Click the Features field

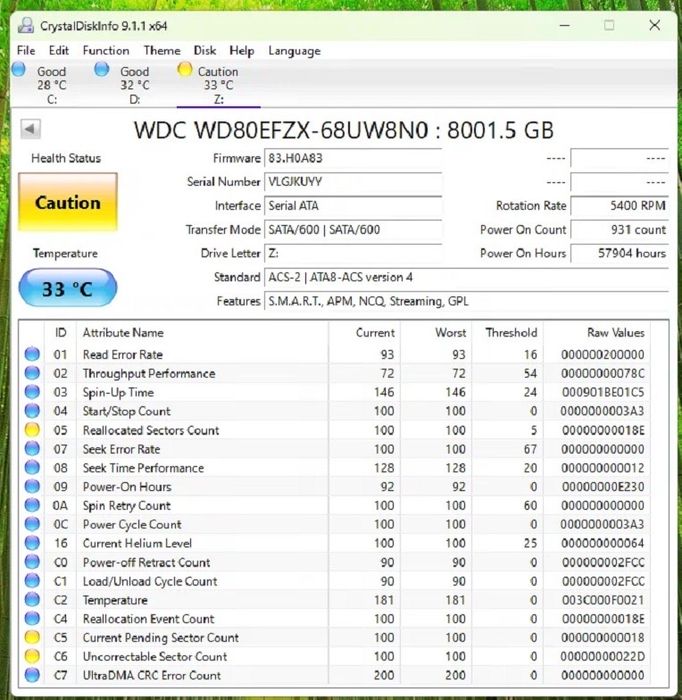tap(466, 301)
